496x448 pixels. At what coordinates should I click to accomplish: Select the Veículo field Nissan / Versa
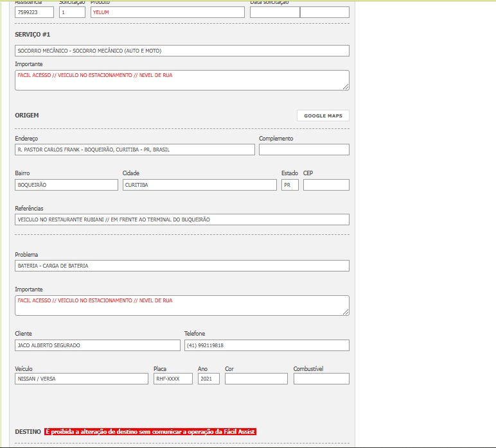82,379
